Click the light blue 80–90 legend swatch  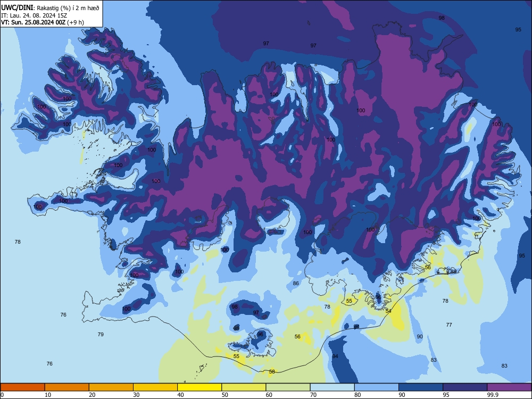(377, 387)
